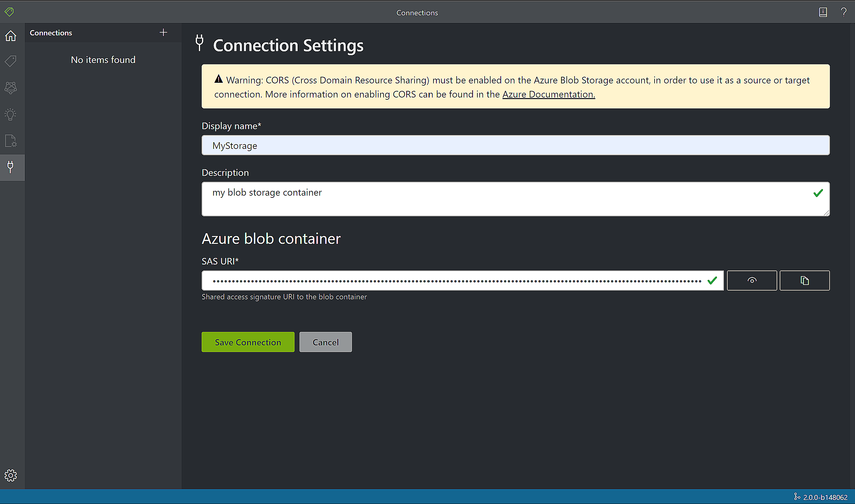Copy the SAS URI value

point(805,280)
